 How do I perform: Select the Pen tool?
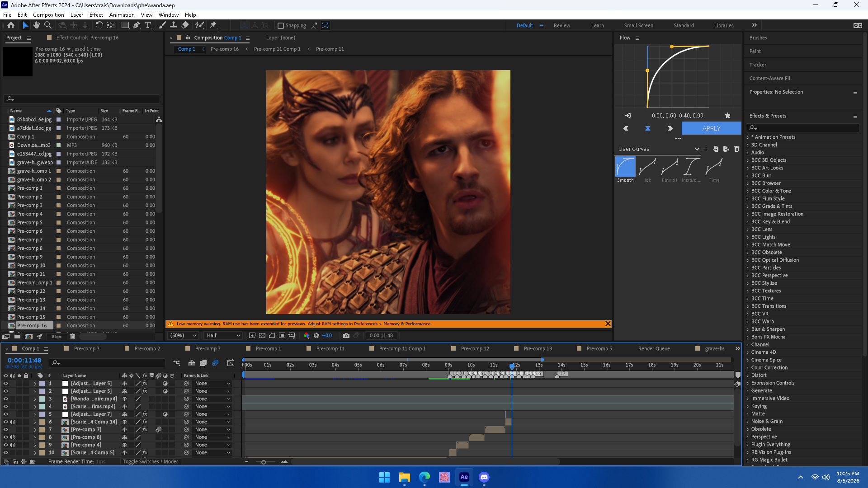click(136, 25)
